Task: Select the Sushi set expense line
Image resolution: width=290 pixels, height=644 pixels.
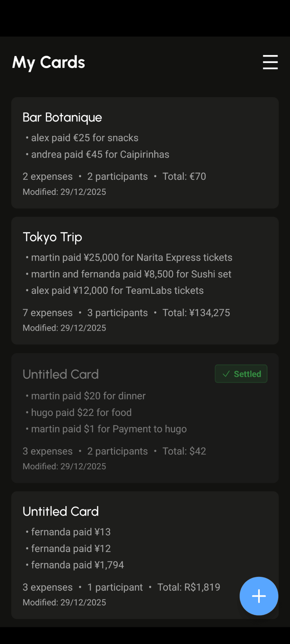Action: [x=131, y=274]
